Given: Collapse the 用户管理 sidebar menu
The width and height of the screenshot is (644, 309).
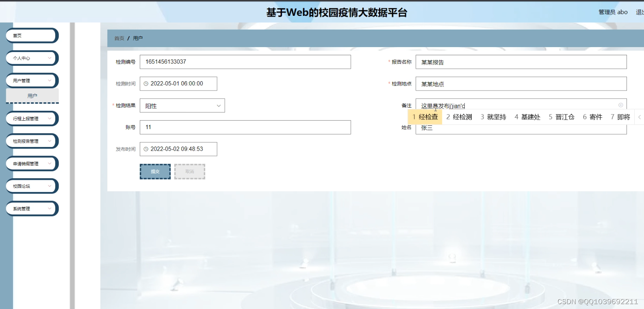Looking at the screenshot, I should click(32, 81).
